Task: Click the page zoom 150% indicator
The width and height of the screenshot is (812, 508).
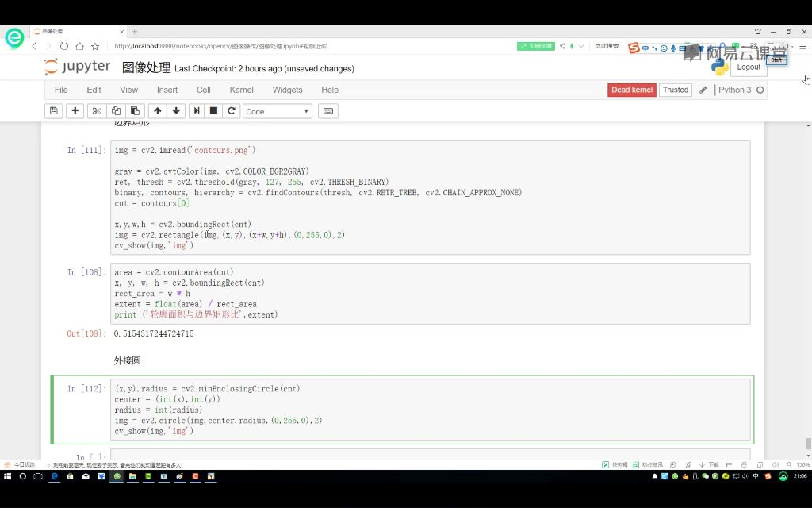Action: (x=802, y=464)
